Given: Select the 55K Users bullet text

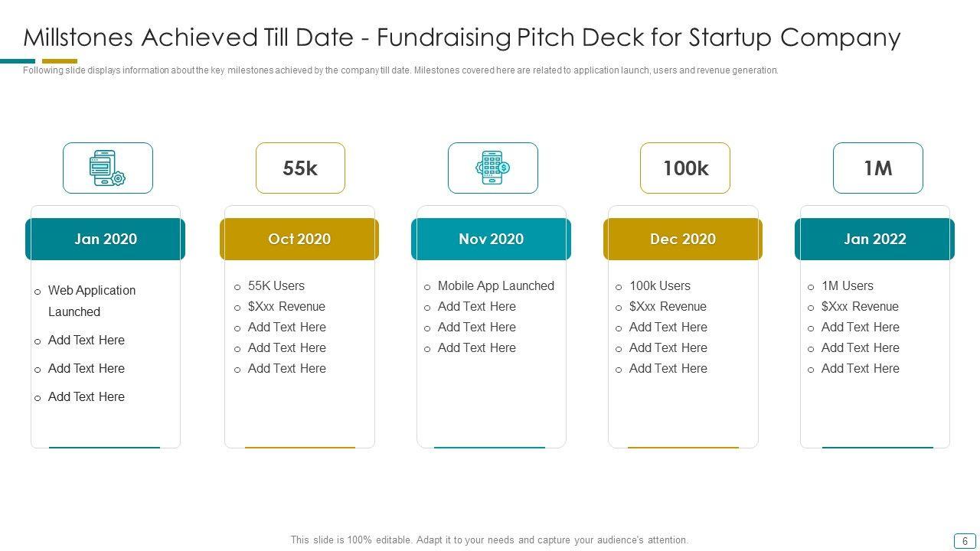Looking at the screenshot, I should click(276, 285).
